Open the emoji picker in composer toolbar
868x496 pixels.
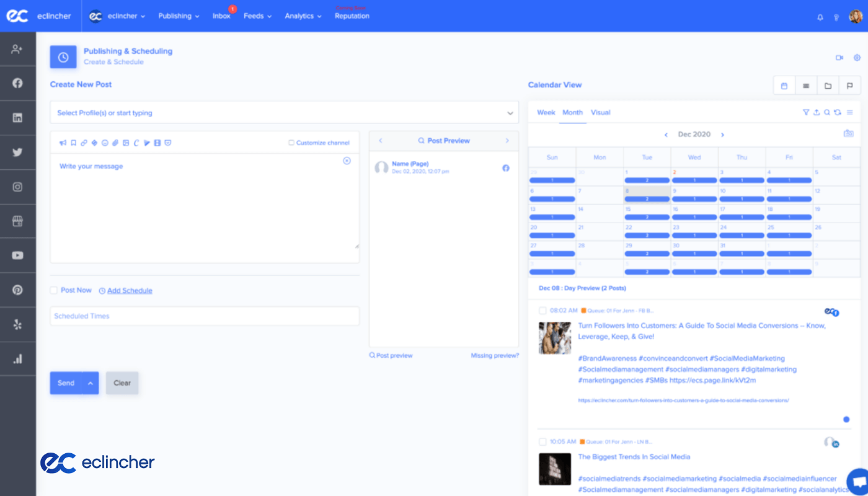coord(105,143)
